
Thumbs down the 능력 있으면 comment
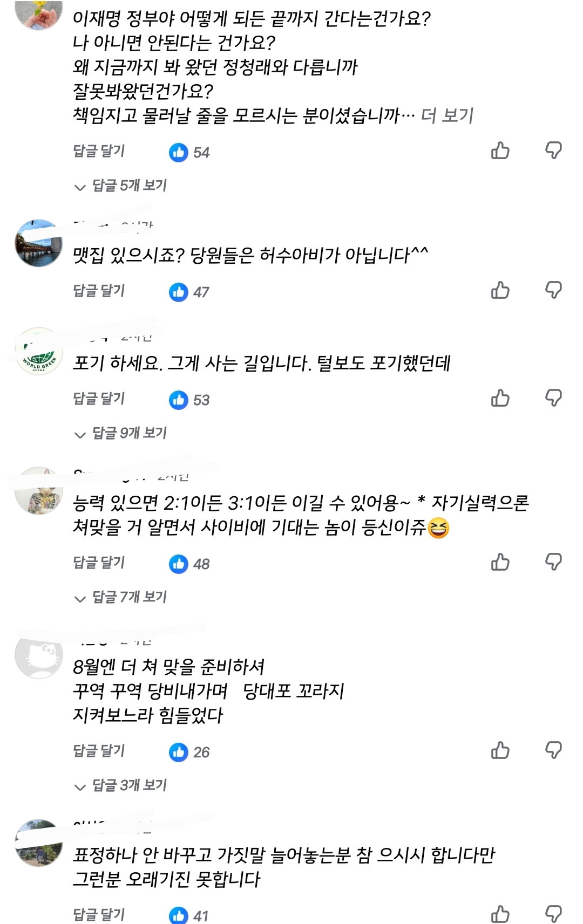click(x=553, y=562)
